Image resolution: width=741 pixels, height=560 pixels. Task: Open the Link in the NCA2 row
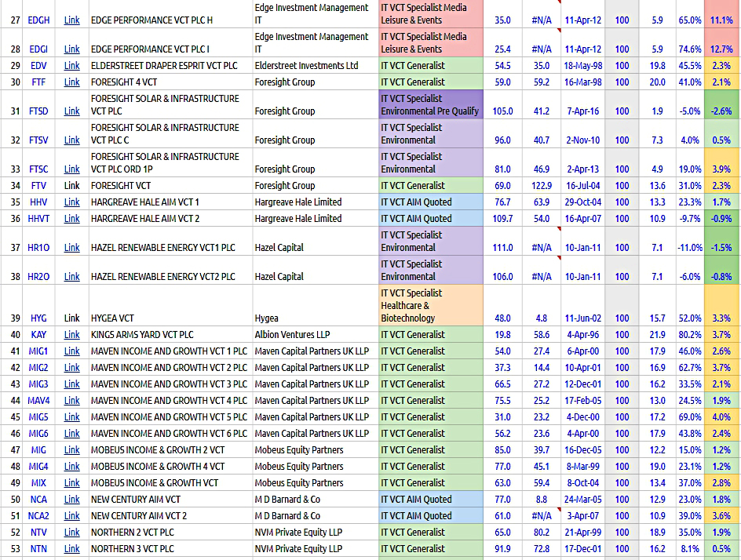click(72, 516)
